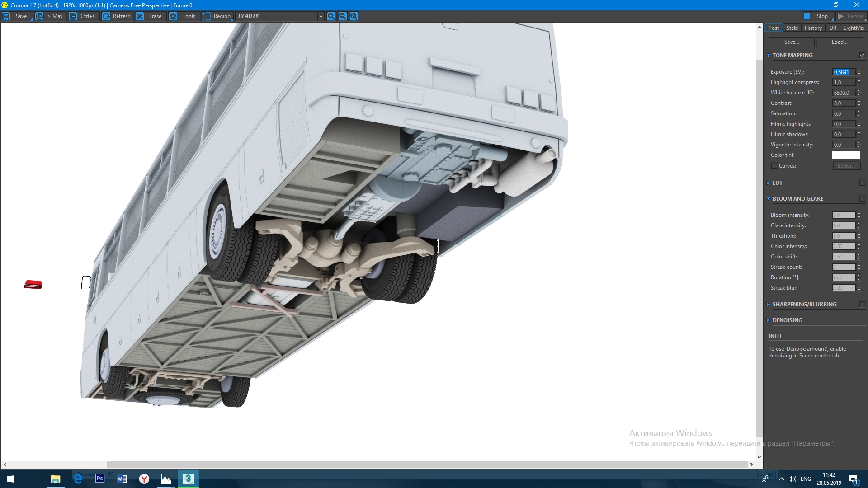Screen dimensions: 868x488
Task: Click the zoom in magnifier icon
Action: [331, 16]
